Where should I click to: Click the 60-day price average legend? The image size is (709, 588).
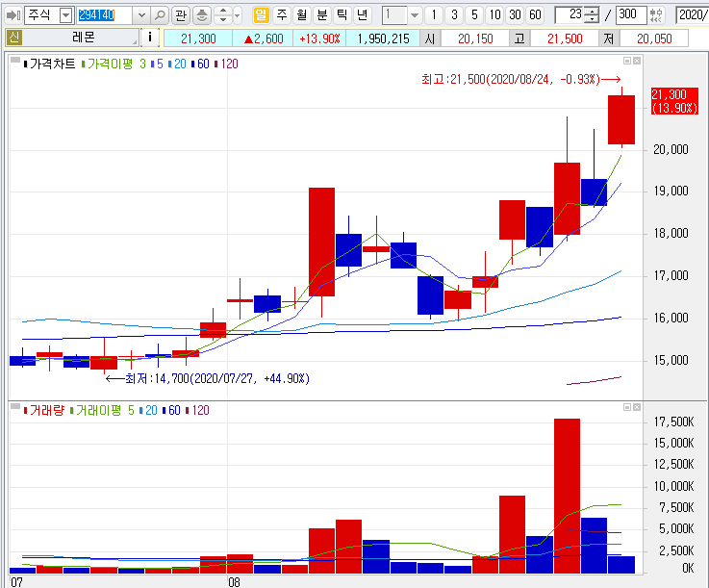point(200,64)
